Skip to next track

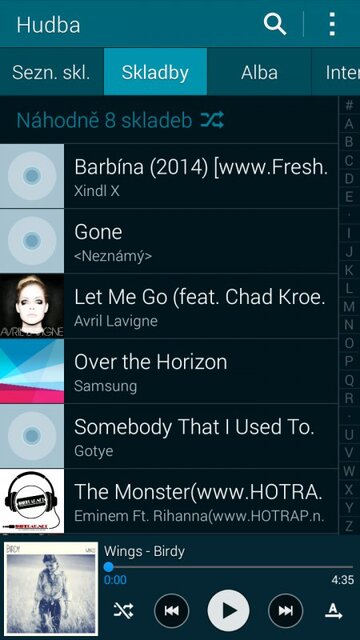tap(286, 611)
